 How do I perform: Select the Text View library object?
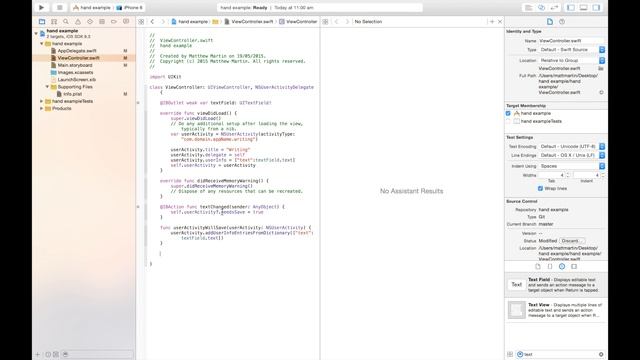556,310
